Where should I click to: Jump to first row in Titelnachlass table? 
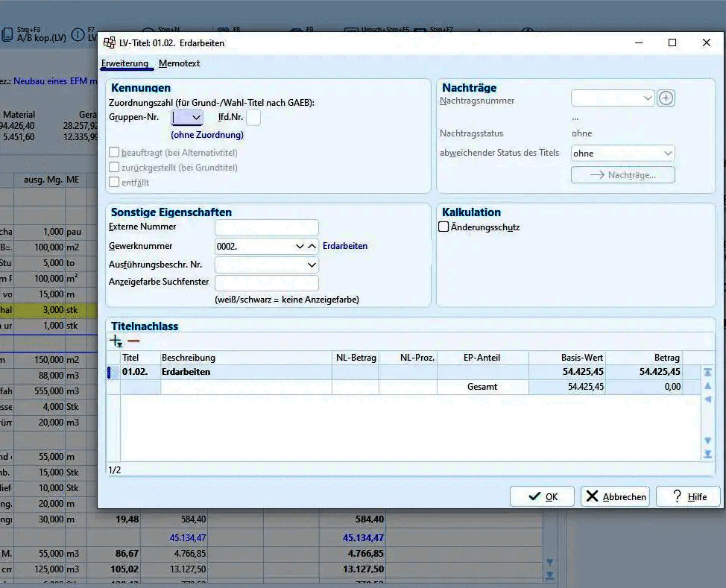click(707, 372)
